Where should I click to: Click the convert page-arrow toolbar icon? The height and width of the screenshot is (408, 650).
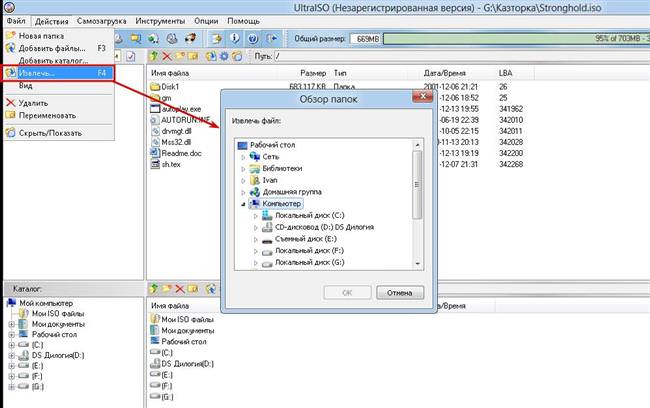tap(216, 39)
